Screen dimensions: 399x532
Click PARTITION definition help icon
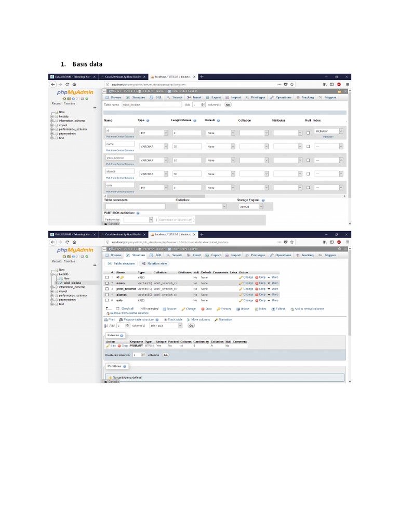pos(138,213)
